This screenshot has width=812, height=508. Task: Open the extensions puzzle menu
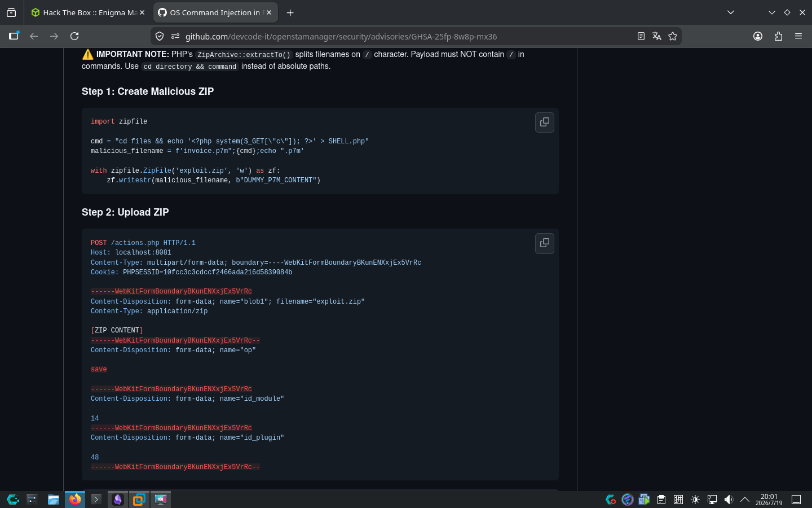778,36
